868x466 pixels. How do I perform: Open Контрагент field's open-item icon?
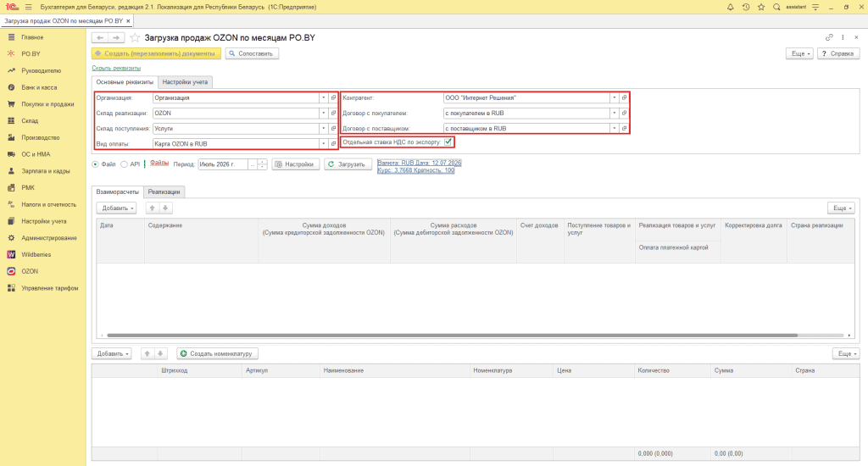[x=624, y=97]
